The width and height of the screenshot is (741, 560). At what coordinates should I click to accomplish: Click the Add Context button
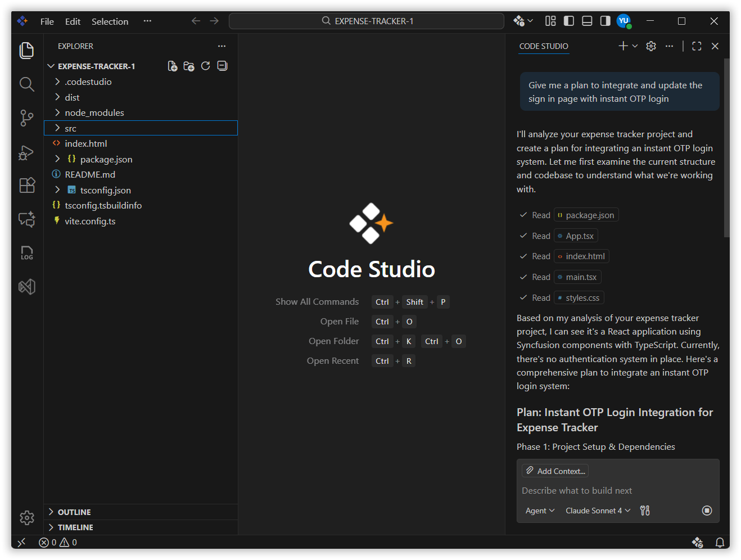[555, 471]
